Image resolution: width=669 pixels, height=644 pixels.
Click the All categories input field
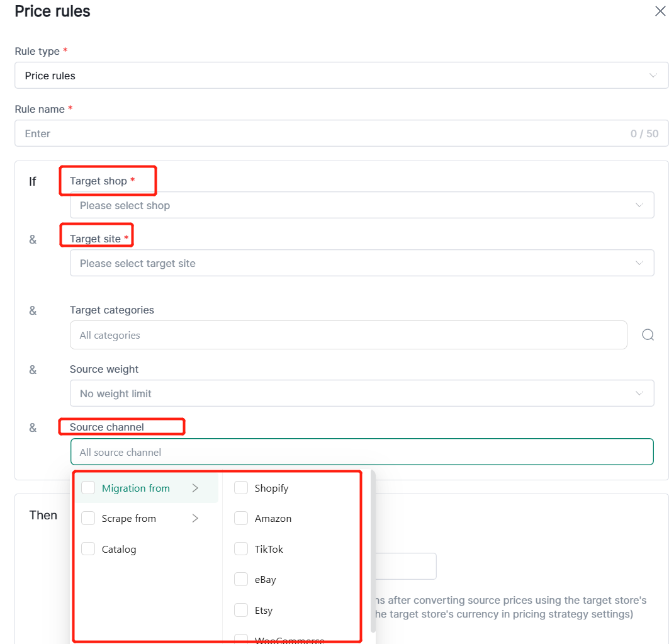coord(348,335)
